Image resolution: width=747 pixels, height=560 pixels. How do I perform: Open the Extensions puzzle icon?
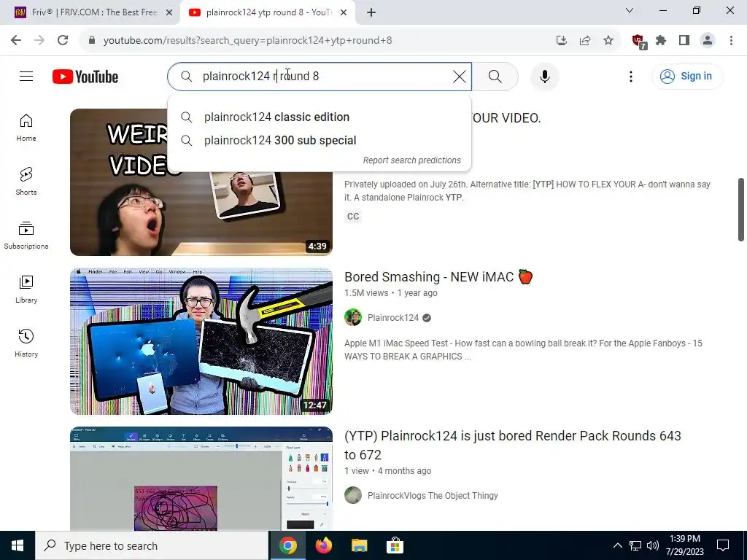click(661, 41)
